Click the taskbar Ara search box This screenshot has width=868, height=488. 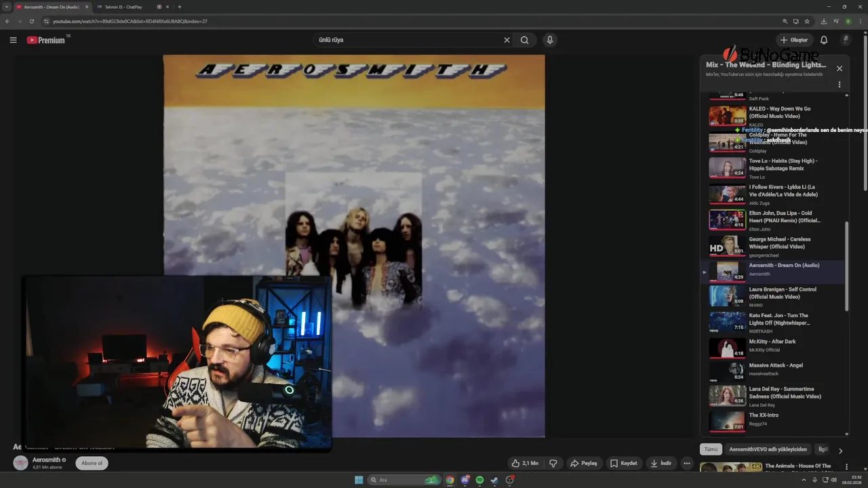coord(405,480)
